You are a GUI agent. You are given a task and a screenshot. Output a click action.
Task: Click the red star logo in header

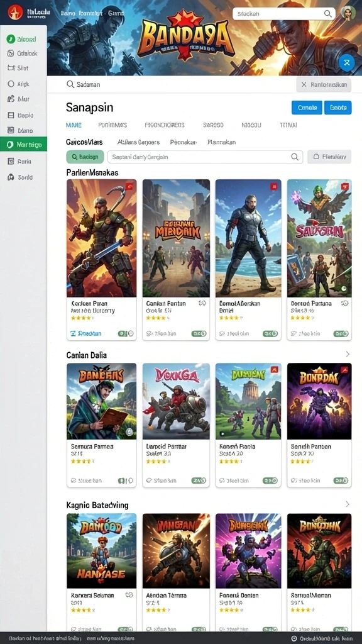click(x=15, y=13)
